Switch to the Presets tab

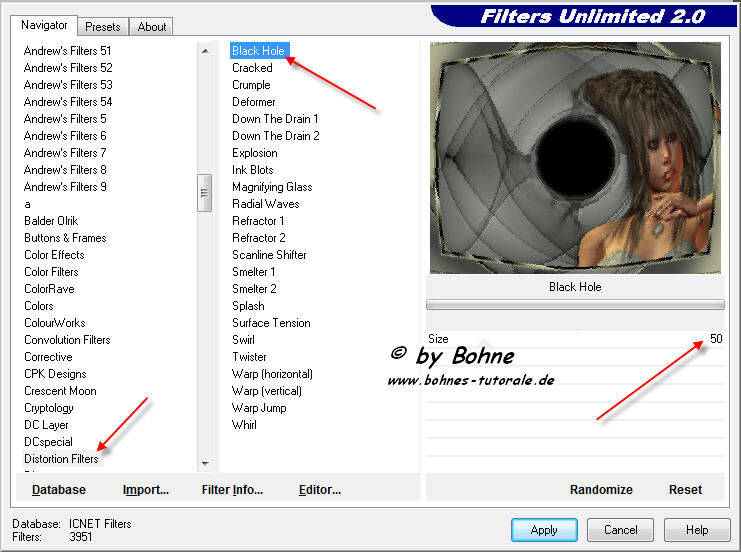[x=103, y=27]
